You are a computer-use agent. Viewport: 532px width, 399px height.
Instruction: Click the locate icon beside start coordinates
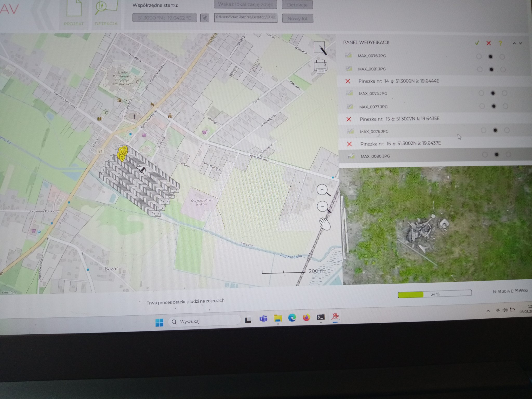205,18
